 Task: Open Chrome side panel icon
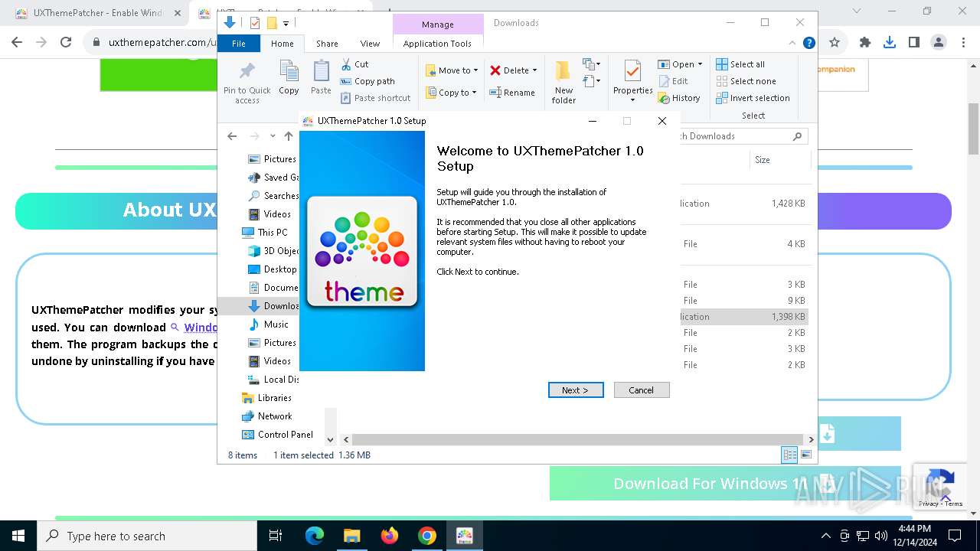pos(914,43)
